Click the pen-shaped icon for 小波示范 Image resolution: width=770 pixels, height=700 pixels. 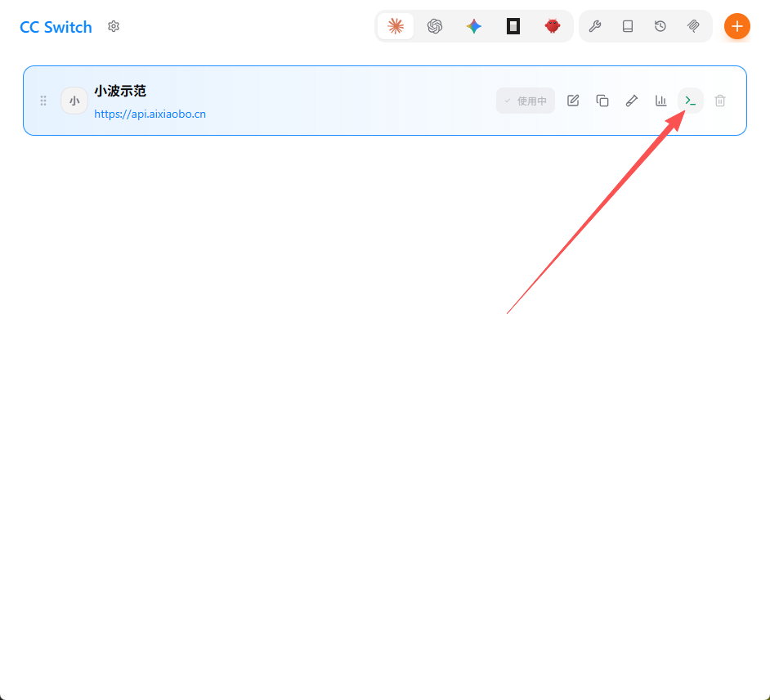632,101
